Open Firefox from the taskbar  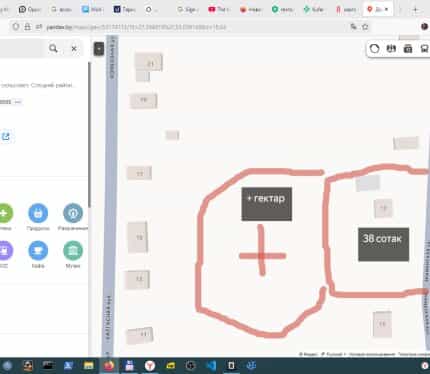[x=109, y=366]
